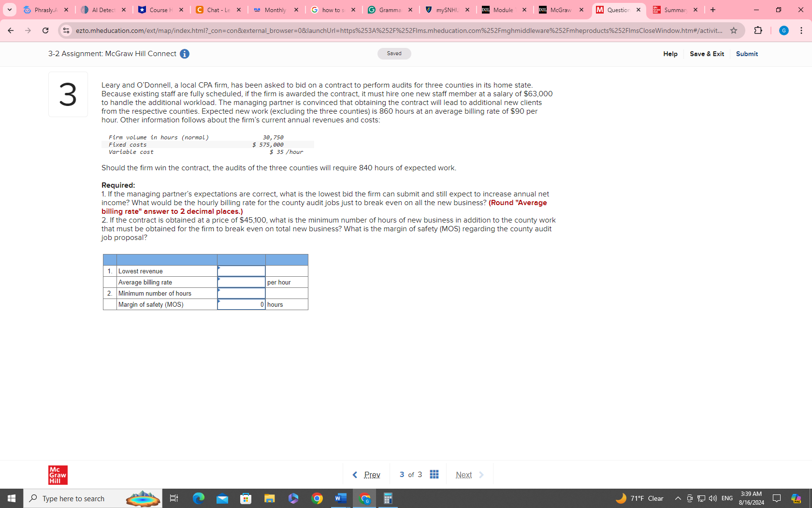Close the Question tab
812x508 pixels.
tap(638, 10)
